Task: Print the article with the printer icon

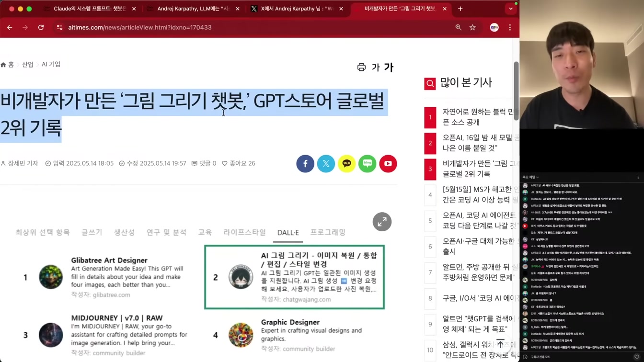Action: [361, 68]
